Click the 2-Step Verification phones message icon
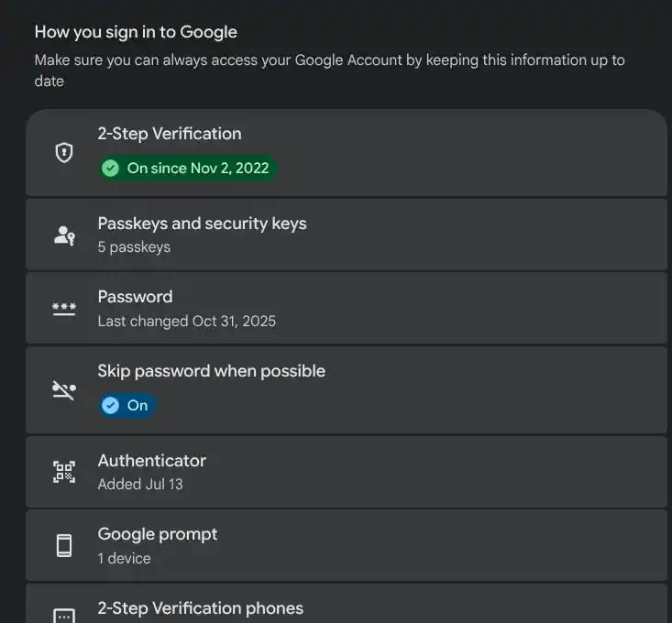Image resolution: width=672 pixels, height=623 pixels. tap(64, 616)
